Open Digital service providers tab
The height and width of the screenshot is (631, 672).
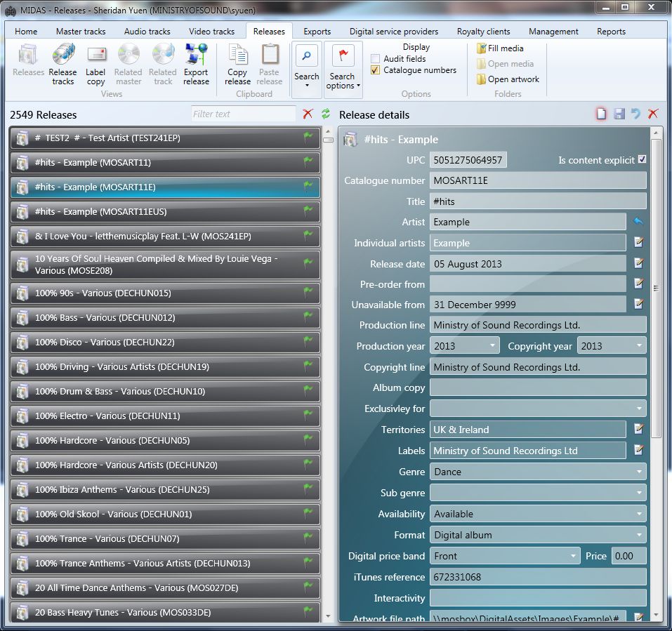click(x=394, y=32)
